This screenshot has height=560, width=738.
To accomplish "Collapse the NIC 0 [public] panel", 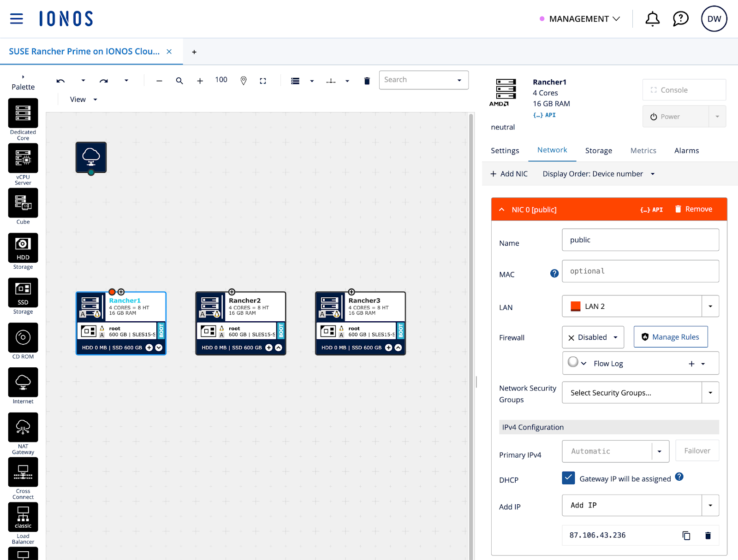I will pos(502,210).
